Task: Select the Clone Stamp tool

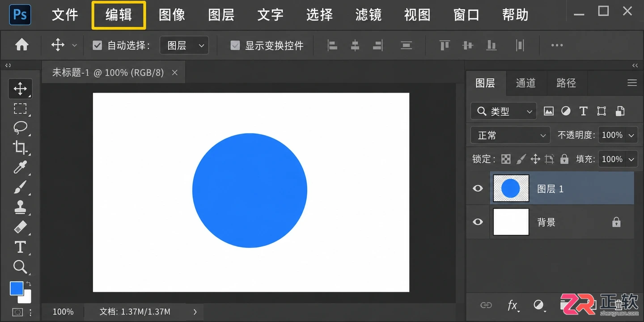Action: [x=20, y=207]
